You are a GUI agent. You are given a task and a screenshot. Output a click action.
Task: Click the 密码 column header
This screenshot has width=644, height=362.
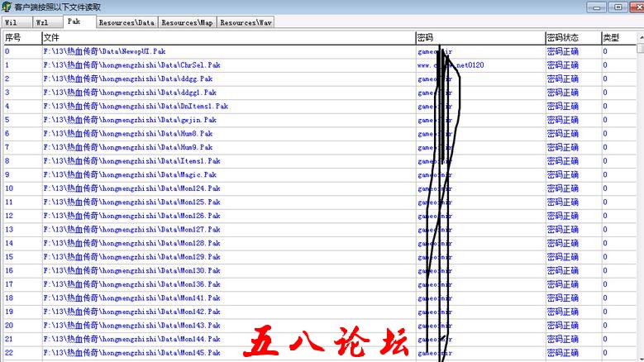(x=479, y=38)
